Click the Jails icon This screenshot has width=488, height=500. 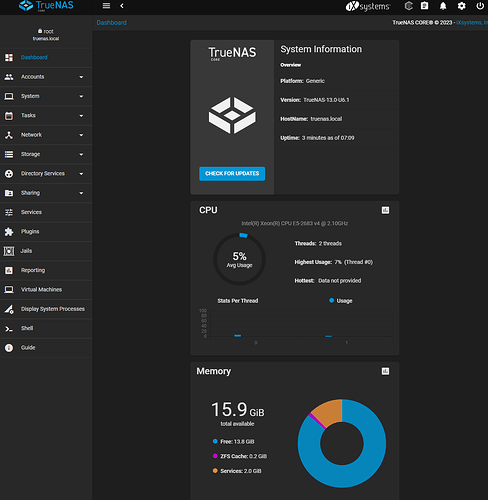point(9,251)
